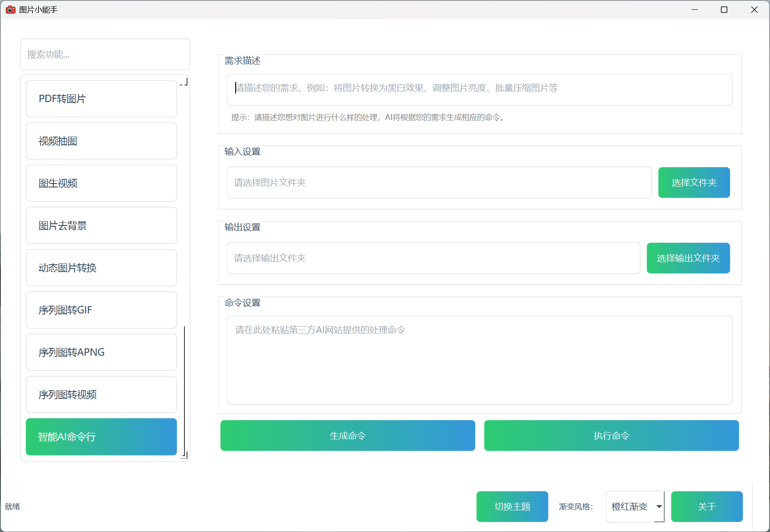
Task: Select the PDF转图片 function
Action: [101, 99]
